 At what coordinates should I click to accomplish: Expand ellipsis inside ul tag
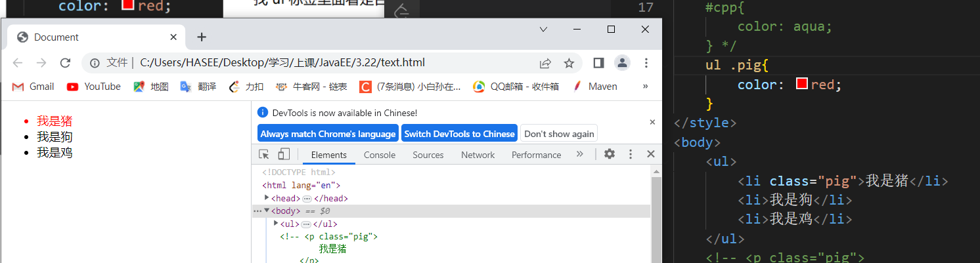tap(305, 224)
